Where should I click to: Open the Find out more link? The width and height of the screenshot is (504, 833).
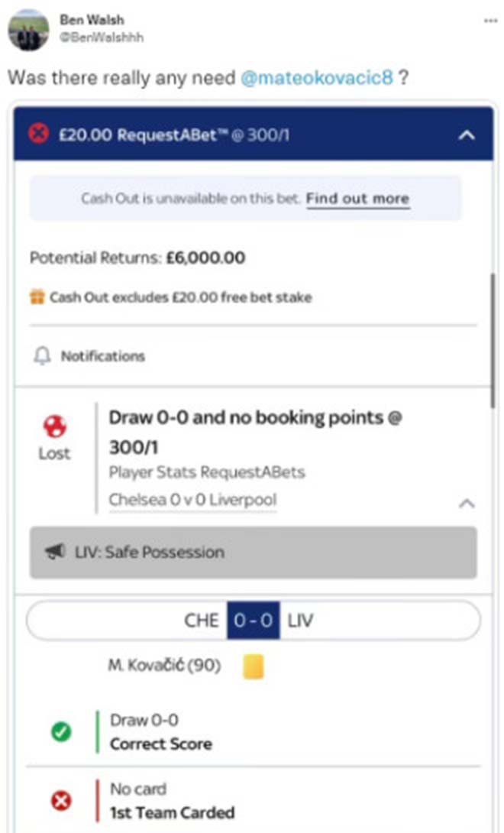tap(357, 199)
